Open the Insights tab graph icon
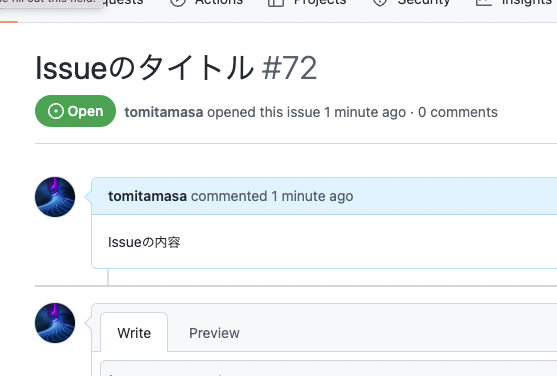 tap(484, 3)
